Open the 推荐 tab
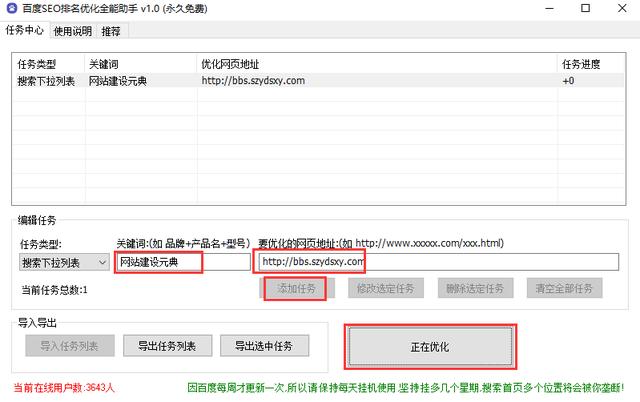The height and width of the screenshot is (402, 640). tap(111, 31)
